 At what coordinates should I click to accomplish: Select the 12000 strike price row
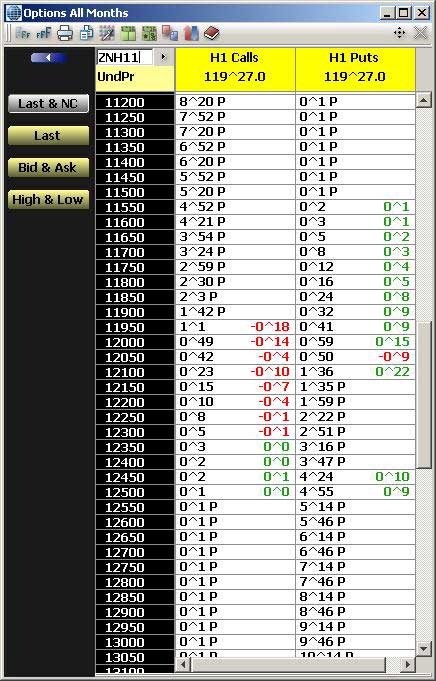255,342
